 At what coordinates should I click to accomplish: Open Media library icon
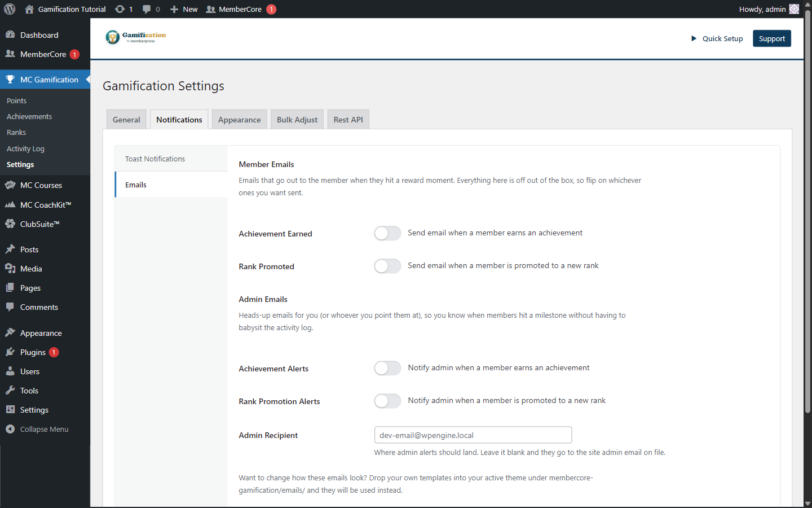[10, 268]
